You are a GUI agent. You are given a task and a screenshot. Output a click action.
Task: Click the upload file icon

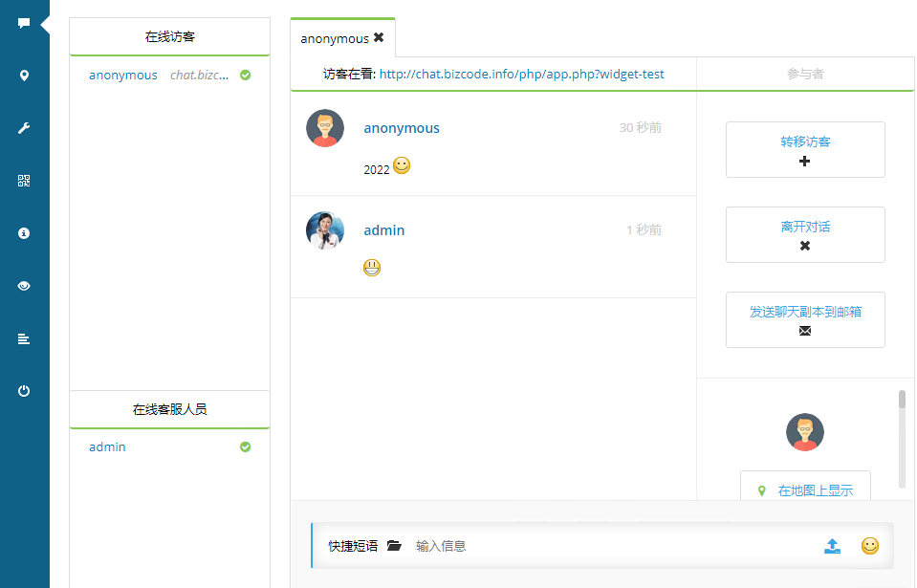pyautogui.click(x=832, y=546)
